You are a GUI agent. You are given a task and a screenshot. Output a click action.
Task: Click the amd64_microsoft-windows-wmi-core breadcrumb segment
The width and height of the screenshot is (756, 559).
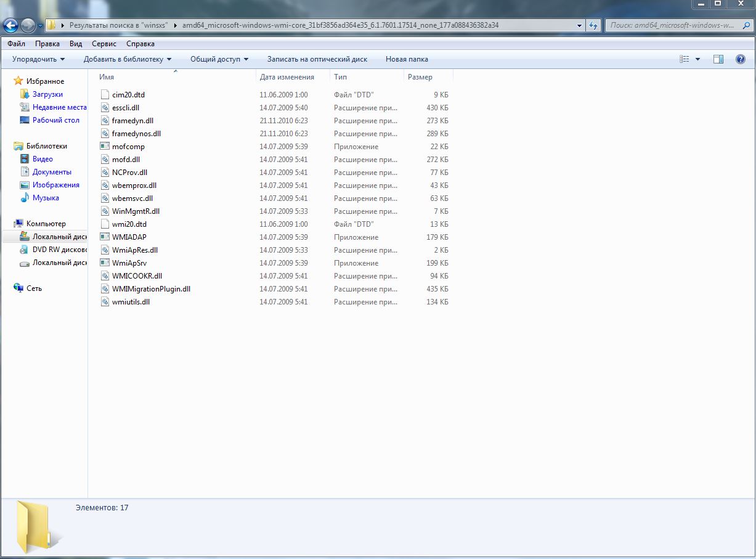(x=340, y=25)
